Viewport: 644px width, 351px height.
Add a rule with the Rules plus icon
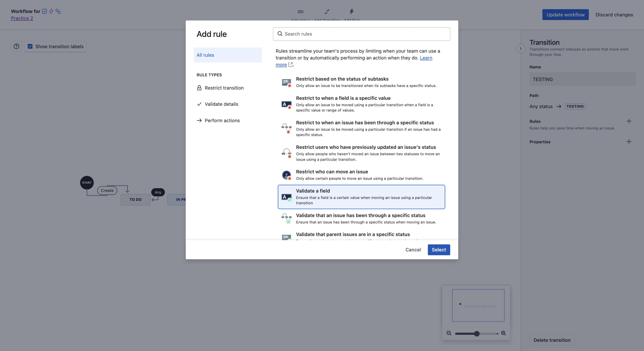pyautogui.click(x=629, y=121)
